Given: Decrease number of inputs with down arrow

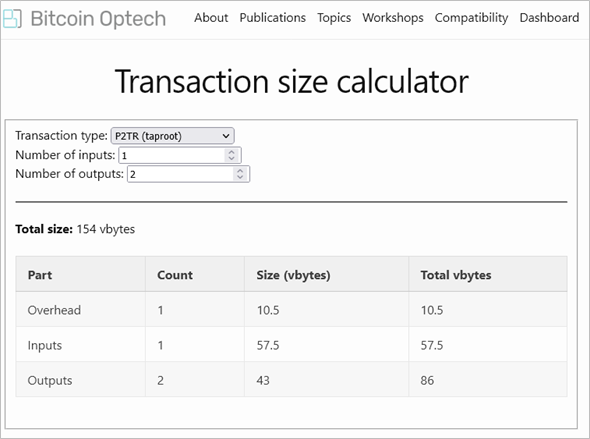Looking at the screenshot, I should [x=231, y=158].
